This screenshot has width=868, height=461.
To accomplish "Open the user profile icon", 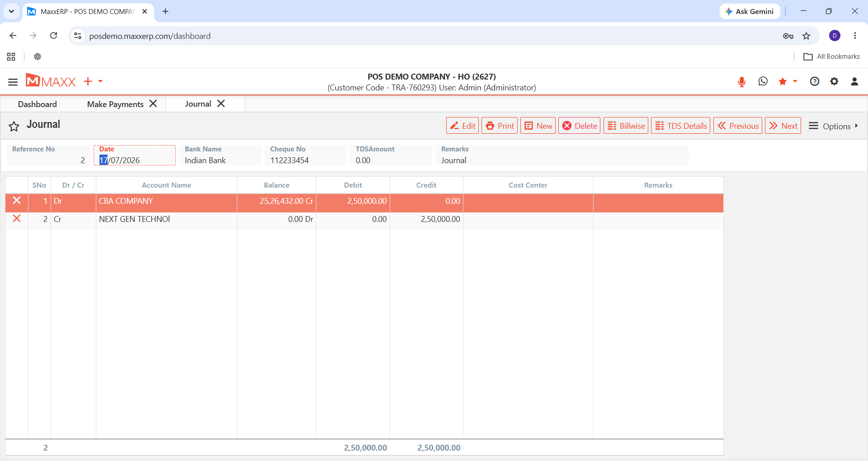I will 854,81.
